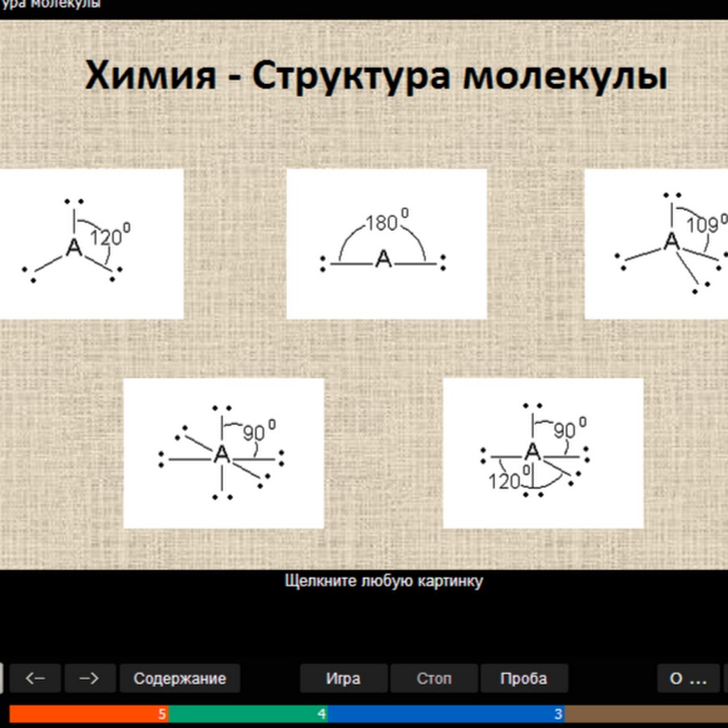
Task: Start the game with Игра button
Action: [x=343, y=679]
